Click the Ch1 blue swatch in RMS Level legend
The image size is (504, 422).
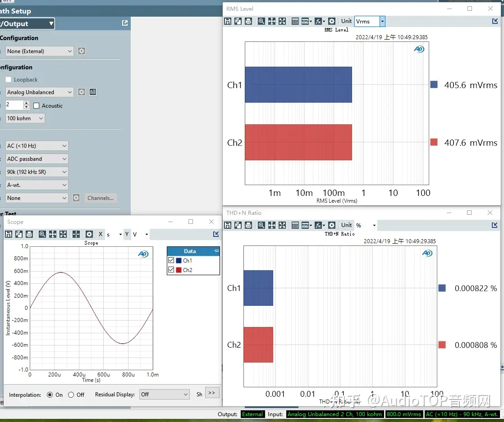click(434, 85)
